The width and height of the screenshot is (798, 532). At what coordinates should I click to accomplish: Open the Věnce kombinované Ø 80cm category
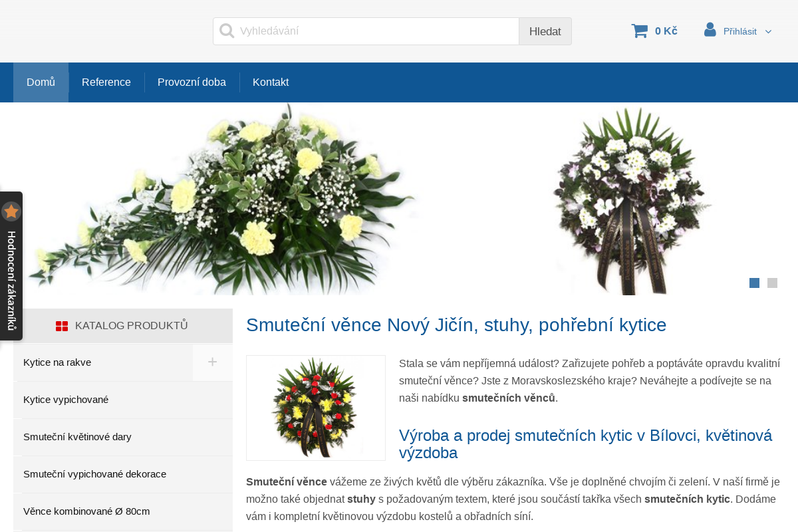point(86,511)
